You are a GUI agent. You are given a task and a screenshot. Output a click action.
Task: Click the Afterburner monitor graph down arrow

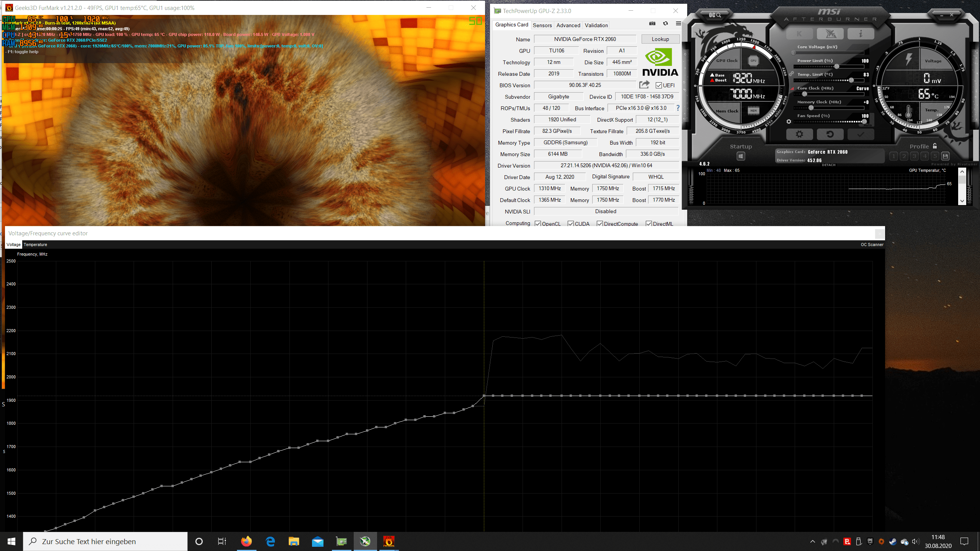coord(962,201)
